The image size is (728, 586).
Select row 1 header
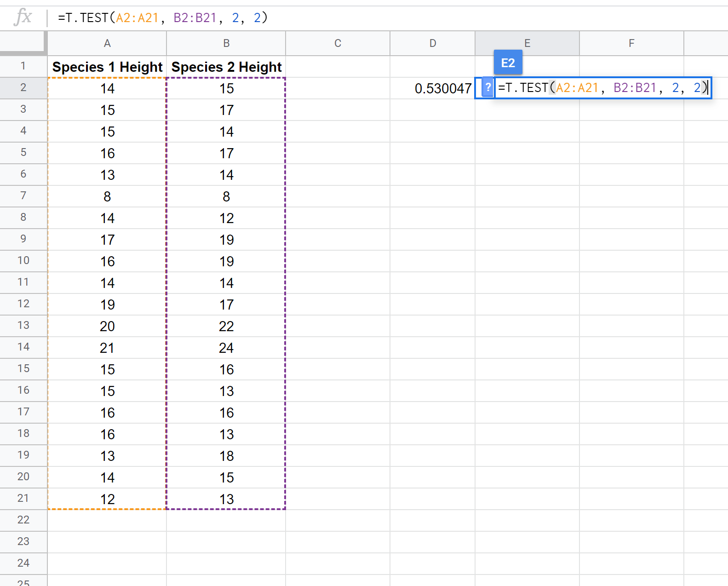coord(23,66)
